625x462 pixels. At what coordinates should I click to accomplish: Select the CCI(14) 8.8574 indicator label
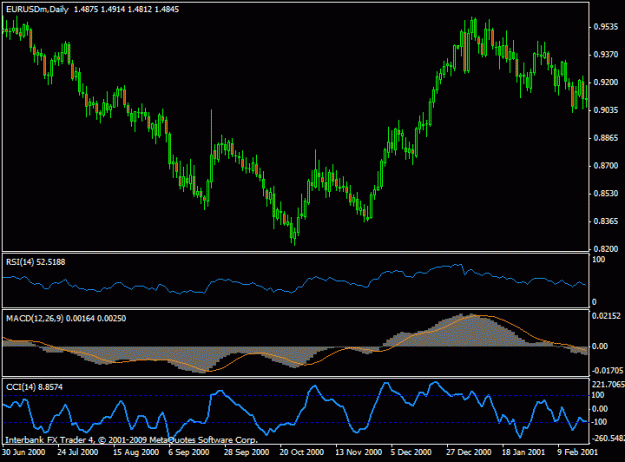pos(34,387)
